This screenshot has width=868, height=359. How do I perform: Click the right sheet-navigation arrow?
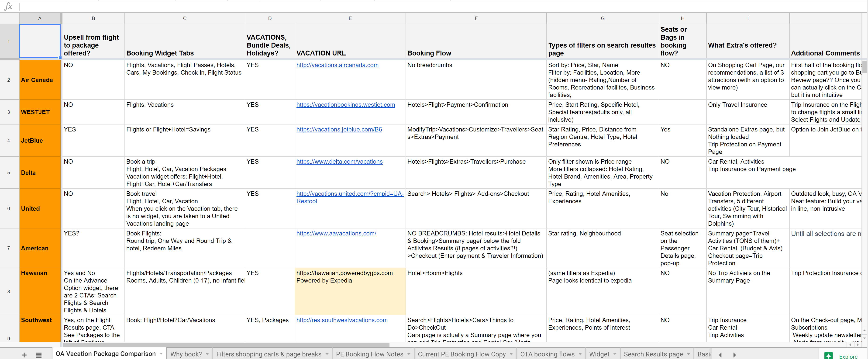coord(735,355)
